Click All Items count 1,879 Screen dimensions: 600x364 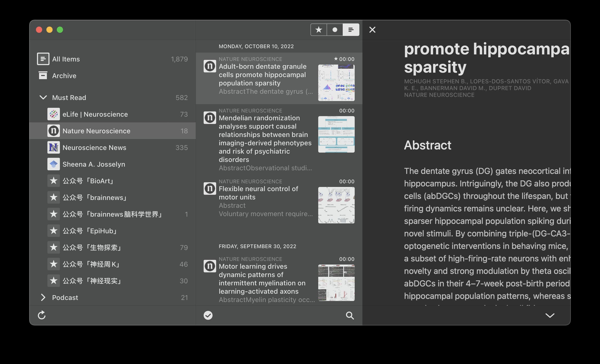coord(179,59)
